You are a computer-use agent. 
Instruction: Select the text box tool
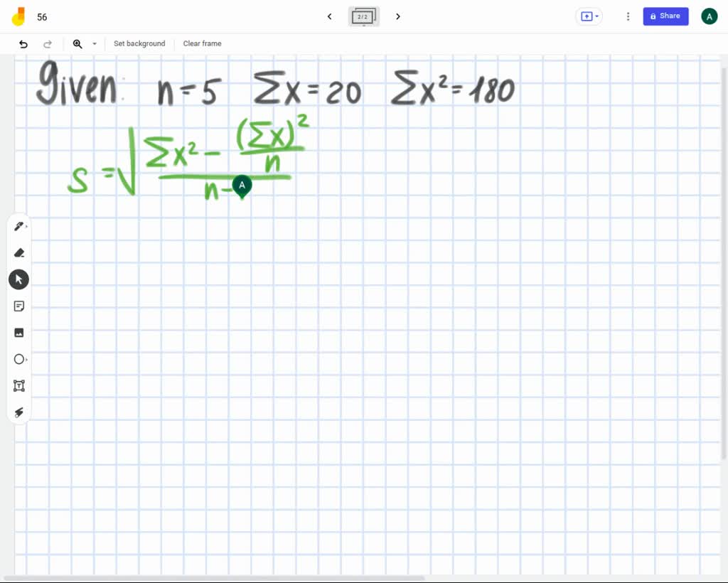18,385
